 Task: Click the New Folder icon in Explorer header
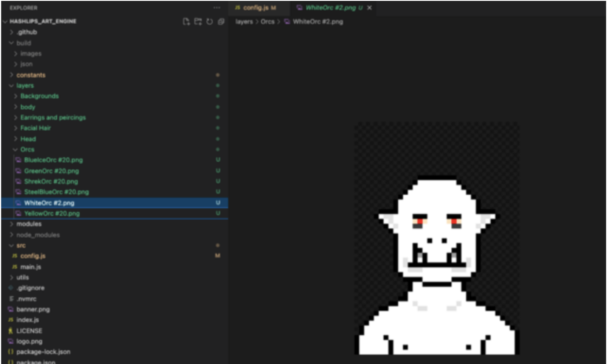(x=198, y=21)
